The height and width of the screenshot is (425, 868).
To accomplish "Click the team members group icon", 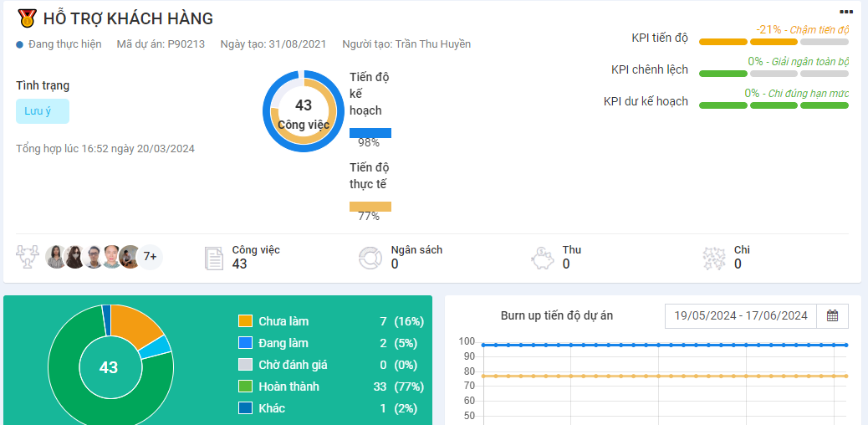I will [28, 257].
